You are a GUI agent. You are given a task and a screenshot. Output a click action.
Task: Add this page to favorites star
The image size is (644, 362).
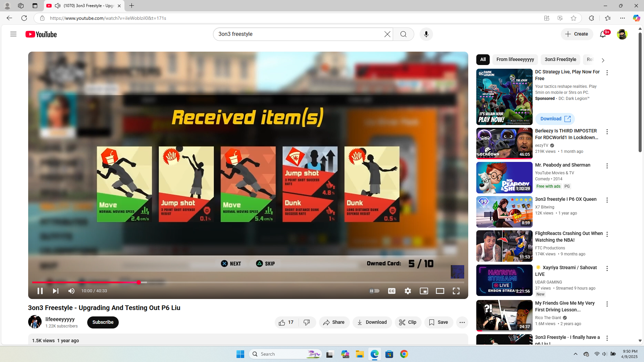tap(574, 18)
